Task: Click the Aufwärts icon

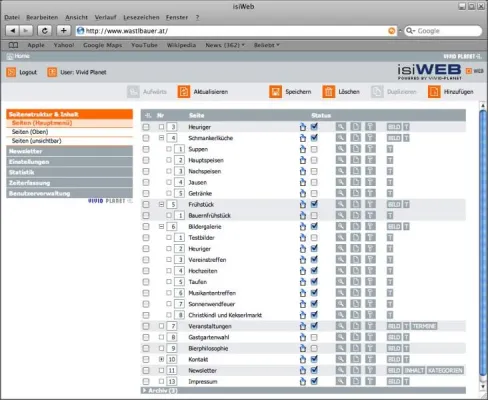Action: pyautogui.click(x=133, y=92)
